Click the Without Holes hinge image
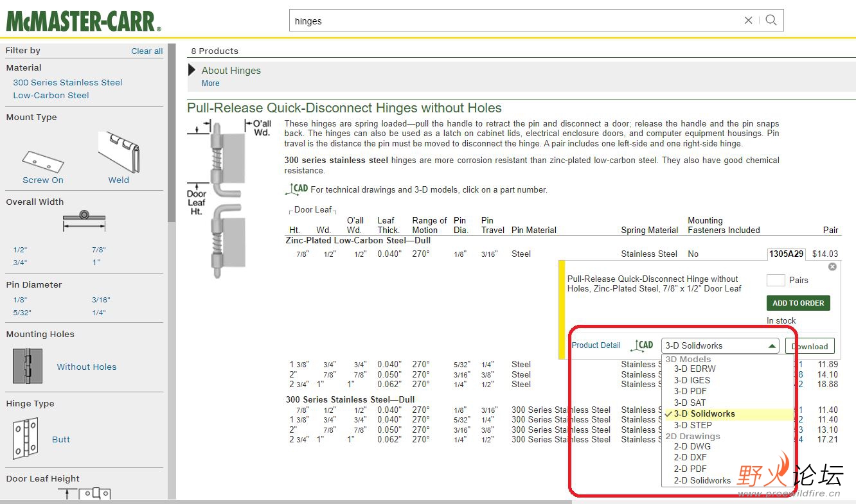856x504 pixels. click(x=28, y=366)
